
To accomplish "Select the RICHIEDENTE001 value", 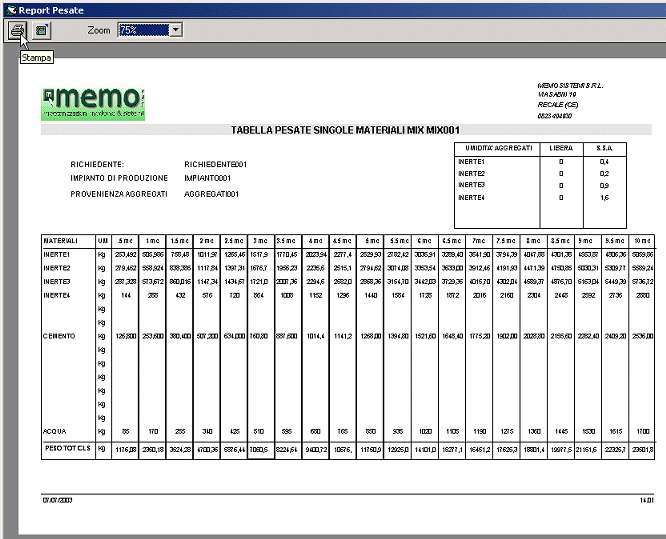I will click(215, 164).
